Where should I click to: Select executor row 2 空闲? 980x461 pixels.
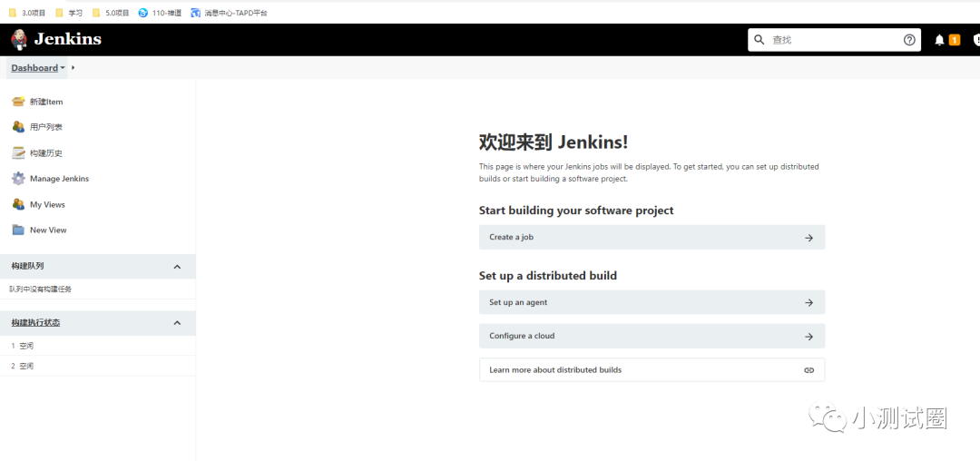pyautogui.click(x=97, y=366)
